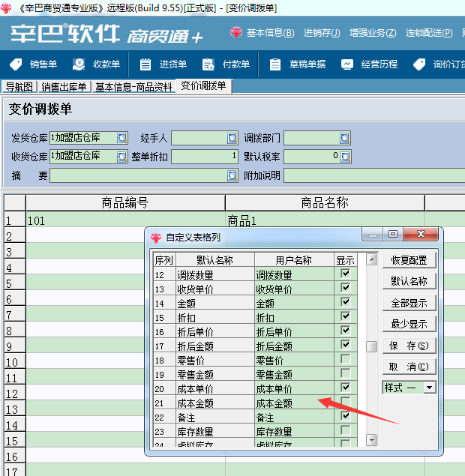Click lookup icon in 收货仓库 field

coord(122,157)
